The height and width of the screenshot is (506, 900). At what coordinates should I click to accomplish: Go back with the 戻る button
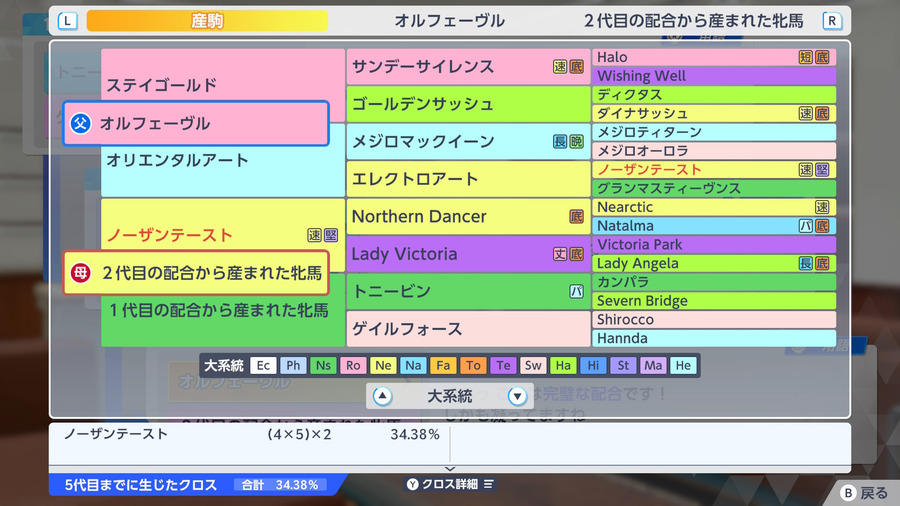pyautogui.click(x=865, y=493)
